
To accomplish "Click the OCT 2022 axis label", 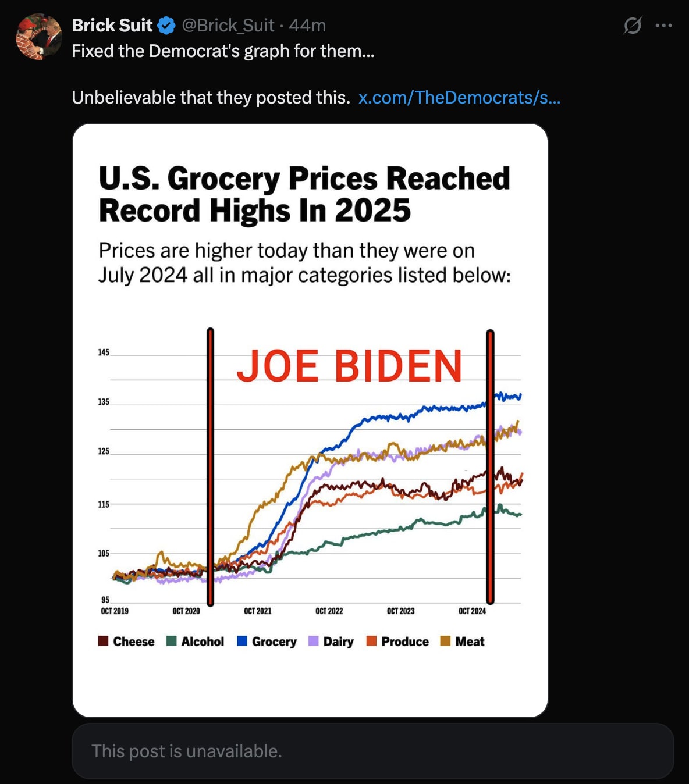I will tap(329, 611).
